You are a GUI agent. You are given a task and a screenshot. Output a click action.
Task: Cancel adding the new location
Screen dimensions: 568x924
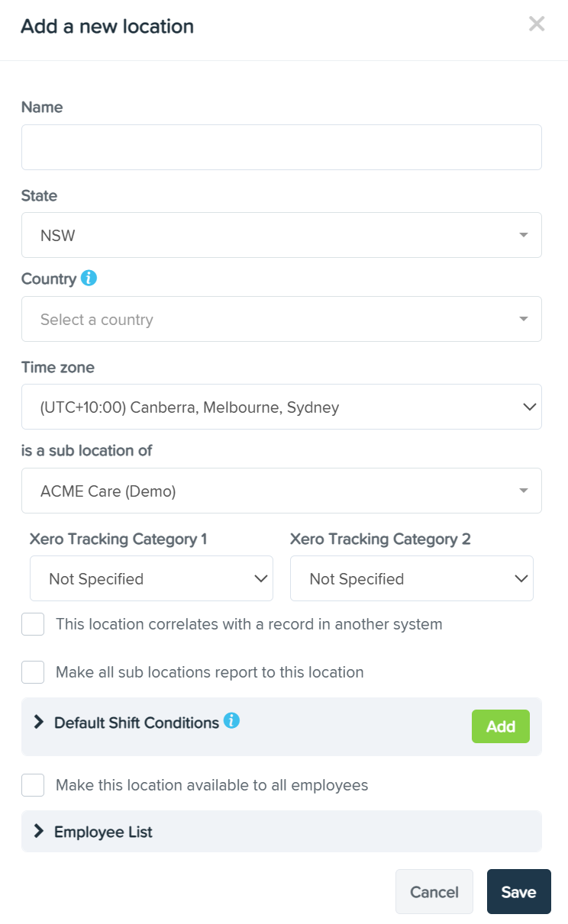434,891
